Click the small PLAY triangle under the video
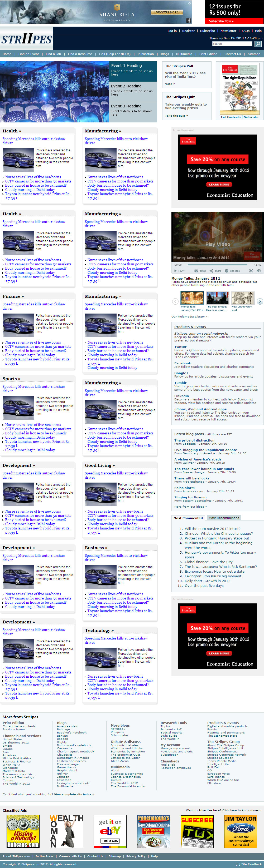The image size is (264, 868). tap(176, 271)
